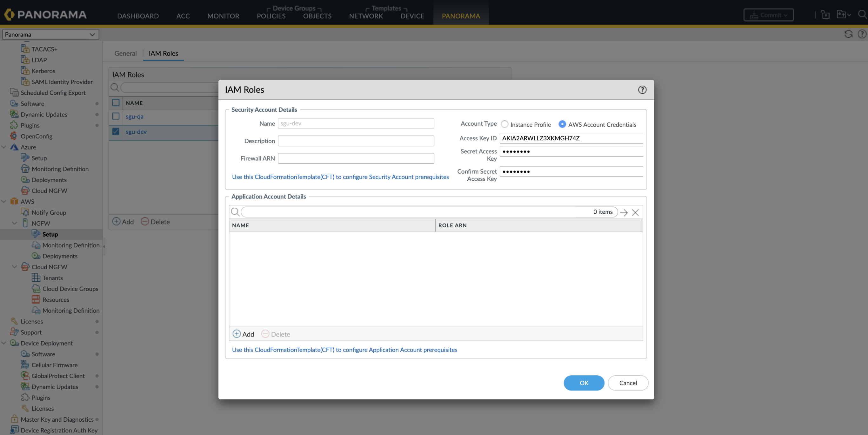Click the Tenants grid icon in sidebar
868x435 pixels.
click(x=36, y=278)
